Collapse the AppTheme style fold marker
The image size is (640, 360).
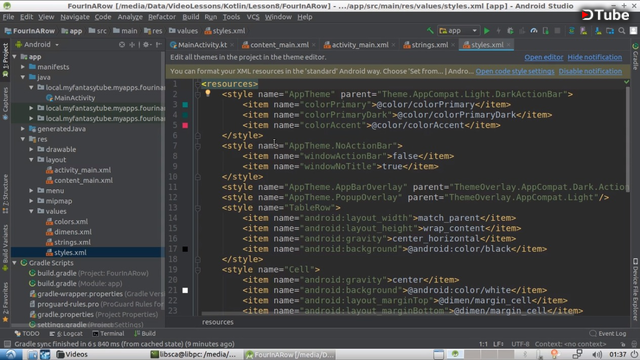click(x=198, y=94)
